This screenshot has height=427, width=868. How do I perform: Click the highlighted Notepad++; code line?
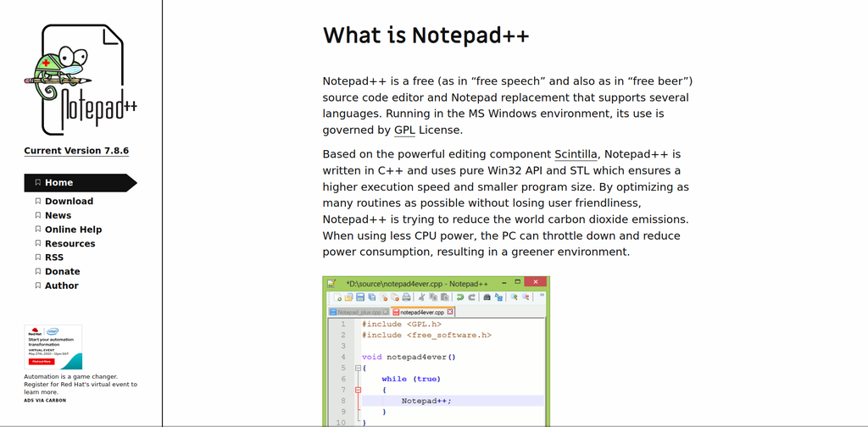[453, 401]
